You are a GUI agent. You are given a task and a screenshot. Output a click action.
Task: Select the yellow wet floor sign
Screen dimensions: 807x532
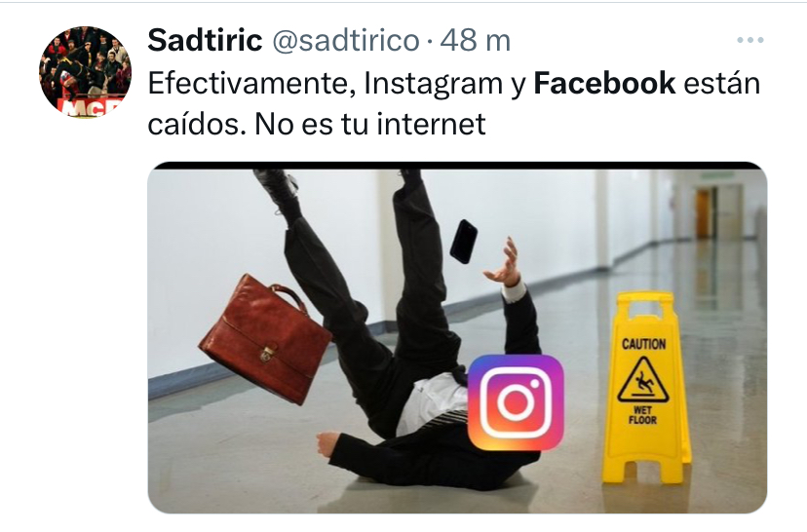click(646, 388)
